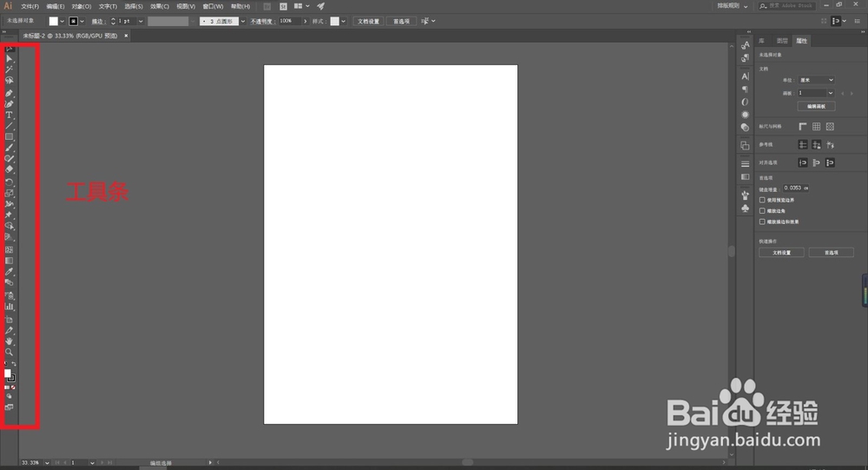Image resolution: width=868 pixels, height=470 pixels.
Task: Open the Stroke panel icon
Action: click(745, 164)
